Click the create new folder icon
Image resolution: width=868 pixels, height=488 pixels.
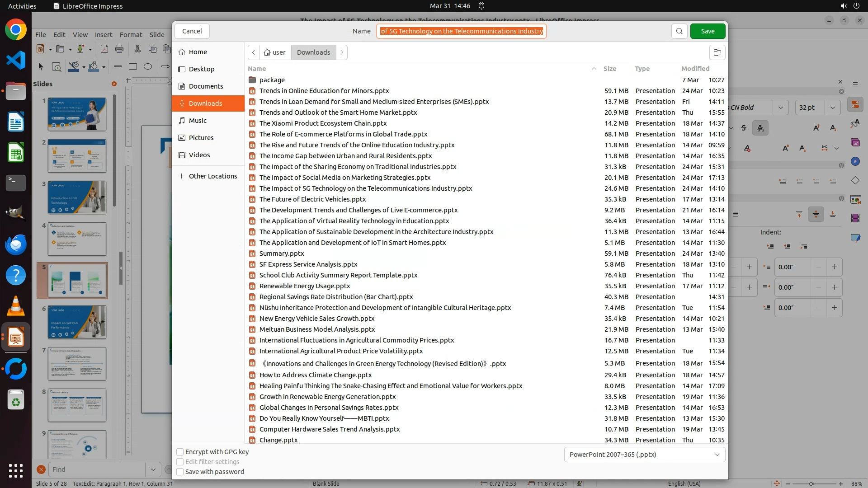(x=717, y=52)
